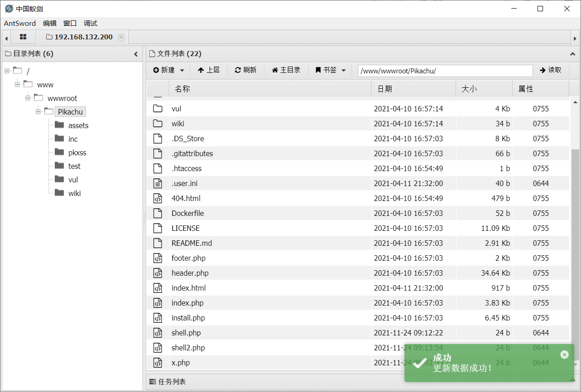Image resolution: width=581 pixels, height=392 pixels.
Task: Click the assets folder in tree
Action: 78,125
